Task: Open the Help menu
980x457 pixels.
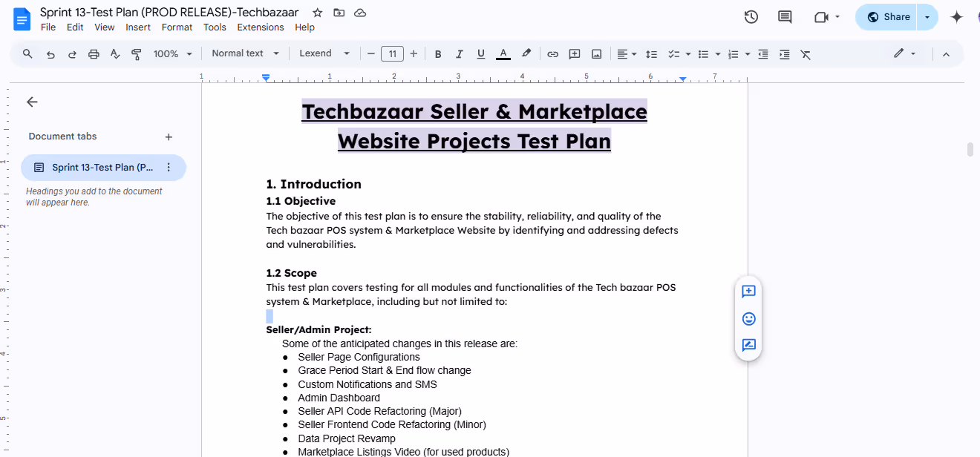Action: pyautogui.click(x=304, y=27)
